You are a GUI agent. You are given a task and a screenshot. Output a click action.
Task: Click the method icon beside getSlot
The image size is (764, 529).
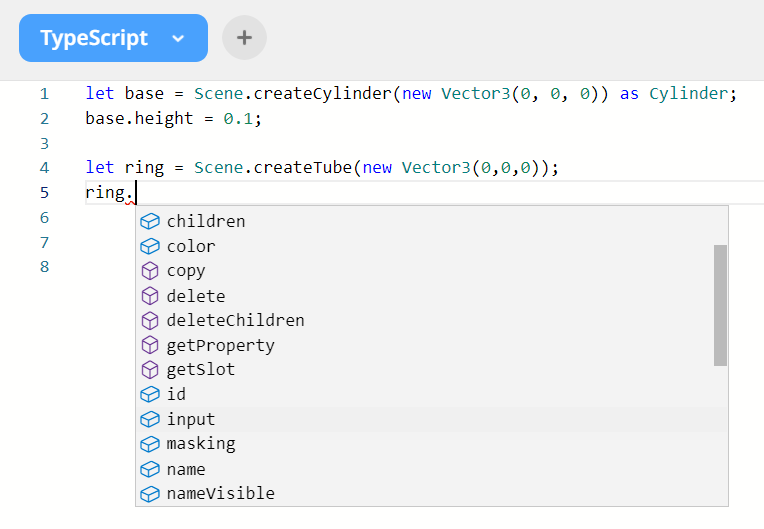coord(150,370)
